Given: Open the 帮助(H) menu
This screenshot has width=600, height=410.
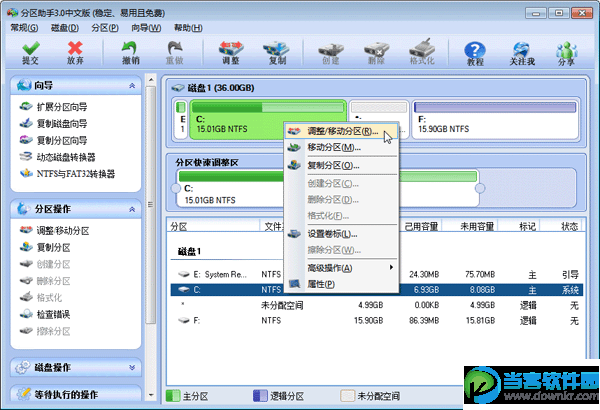Looking at the screenshot, I should [188, 28].
